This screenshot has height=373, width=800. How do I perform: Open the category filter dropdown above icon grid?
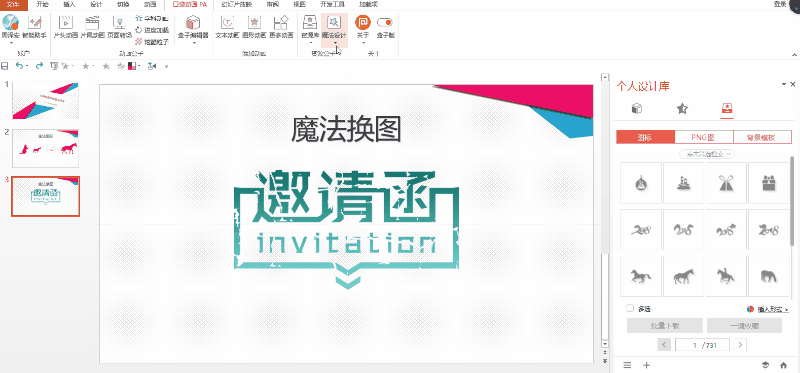coord(707,154)
